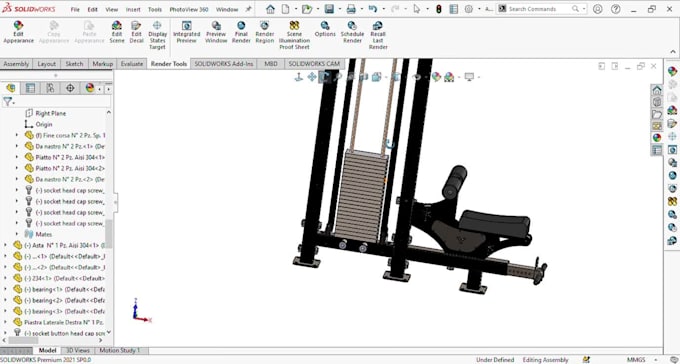
Task: Switch to the Motion Study 1 tab
Action: 120,350
